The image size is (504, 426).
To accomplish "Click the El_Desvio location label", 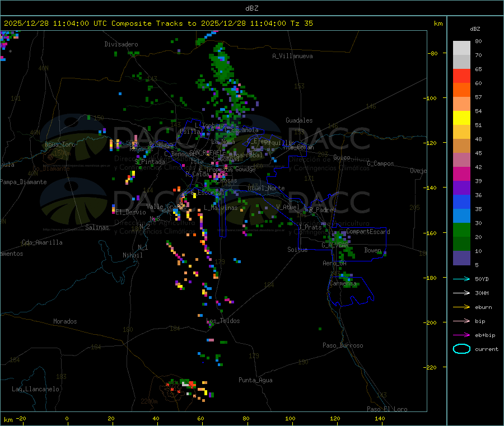I will tap(131, 212).
